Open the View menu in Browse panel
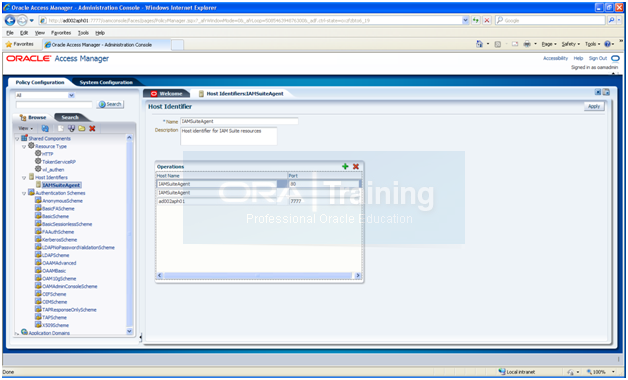Image resolution: width=628 pixels, height=380 pixels. (26, 129)
